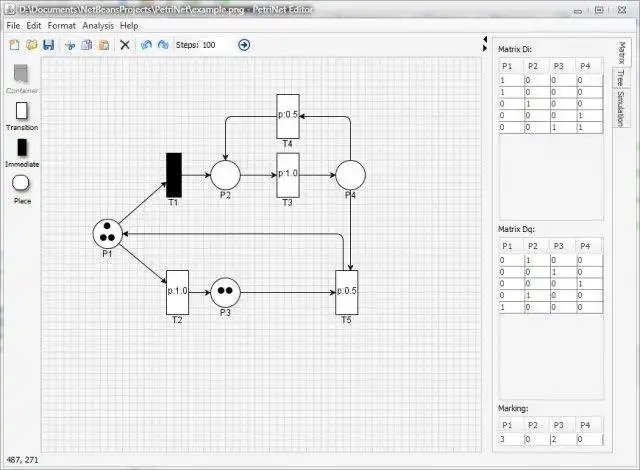Click the Undo arrow icon
This screenshot has width=640, height=470.
146,45
